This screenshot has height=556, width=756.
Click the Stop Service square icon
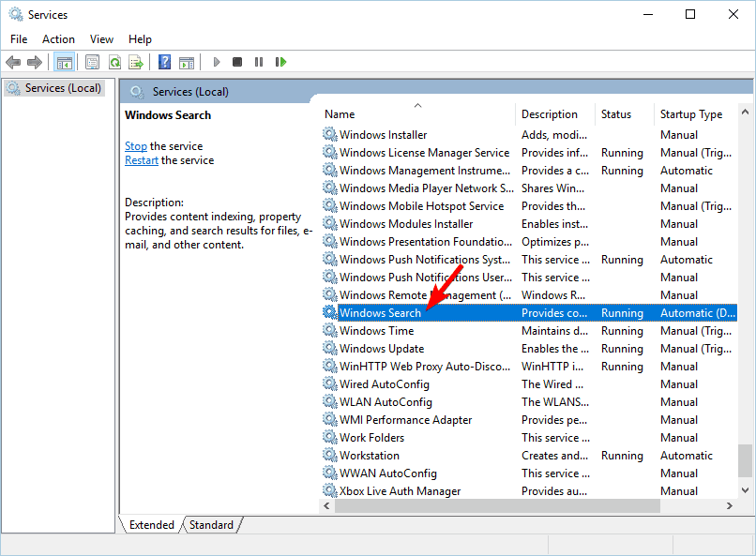pyautogui.click(x=237, y=62)
